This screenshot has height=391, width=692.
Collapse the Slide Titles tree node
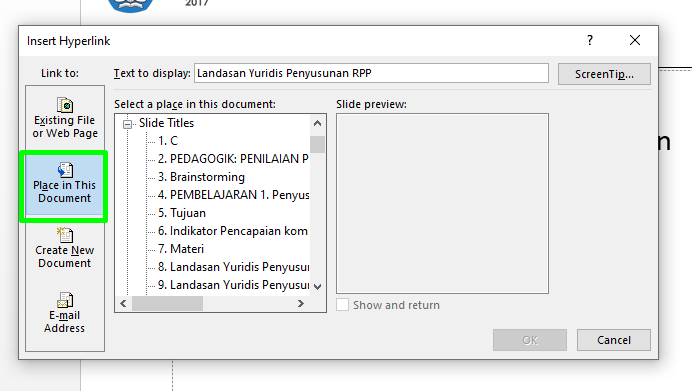coord(128,124)
